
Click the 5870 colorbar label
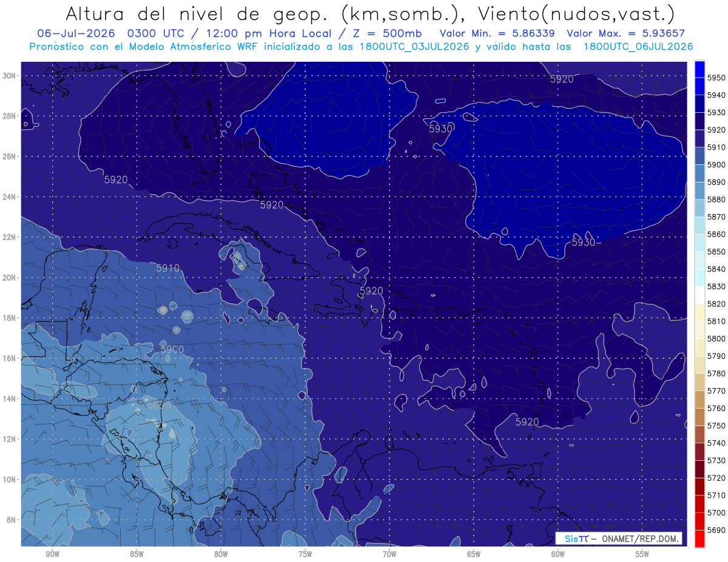(716, 217)
